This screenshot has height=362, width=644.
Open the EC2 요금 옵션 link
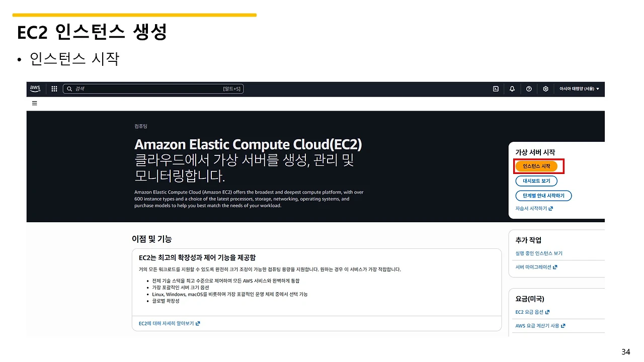coord(532,312)
